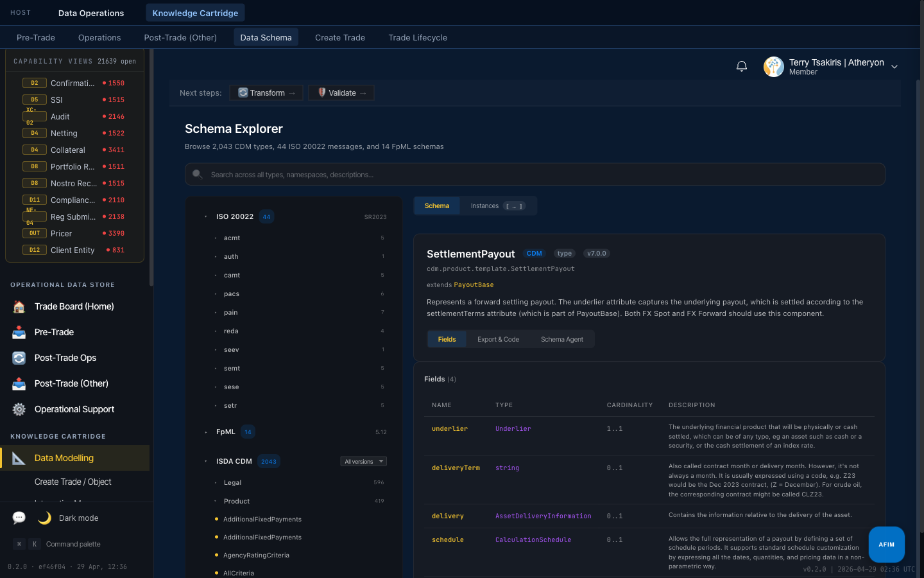
Task: Open the Export & Code tab
Action: [498, 339]
